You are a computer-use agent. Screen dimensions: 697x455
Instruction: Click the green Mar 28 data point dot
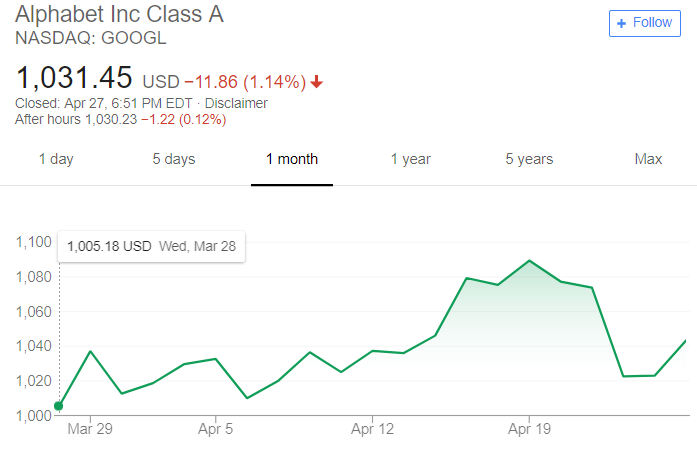tap(59, 406)
